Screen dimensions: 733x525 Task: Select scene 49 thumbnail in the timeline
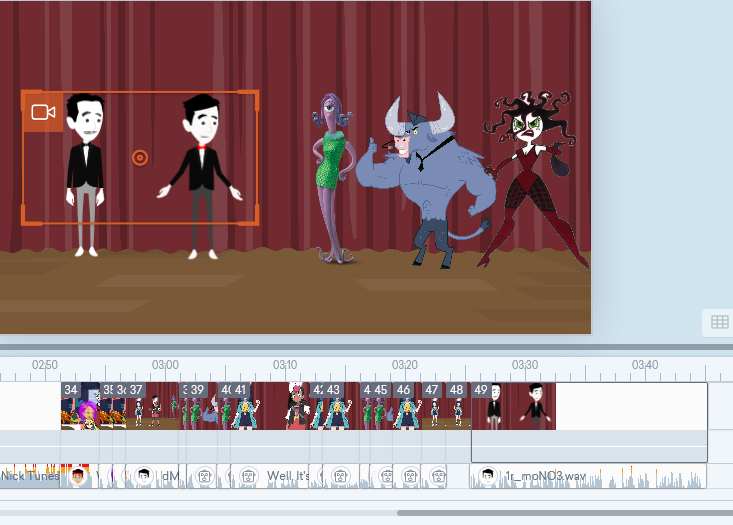click(514, 406)
